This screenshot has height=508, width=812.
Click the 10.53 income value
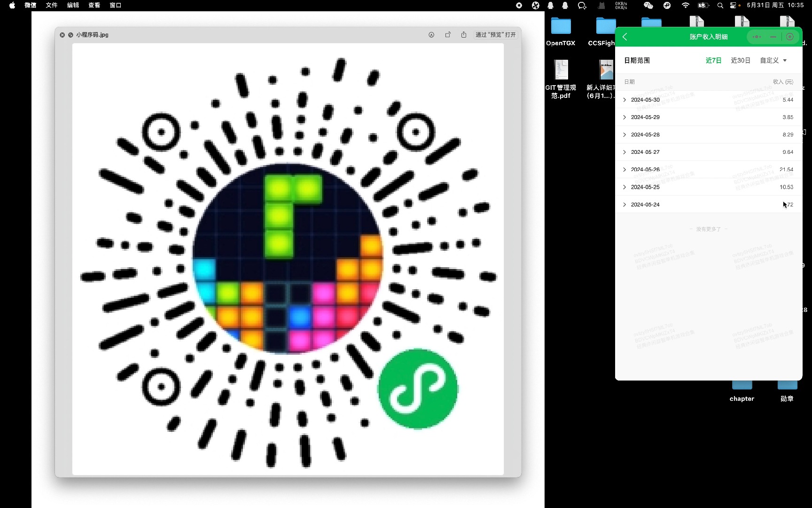(786, 187)
